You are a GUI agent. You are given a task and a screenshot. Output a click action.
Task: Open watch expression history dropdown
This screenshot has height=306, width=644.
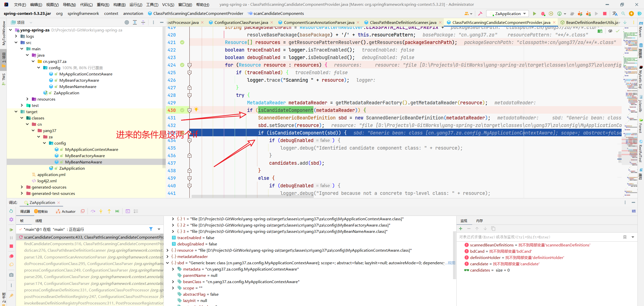[x=633, y=237]
